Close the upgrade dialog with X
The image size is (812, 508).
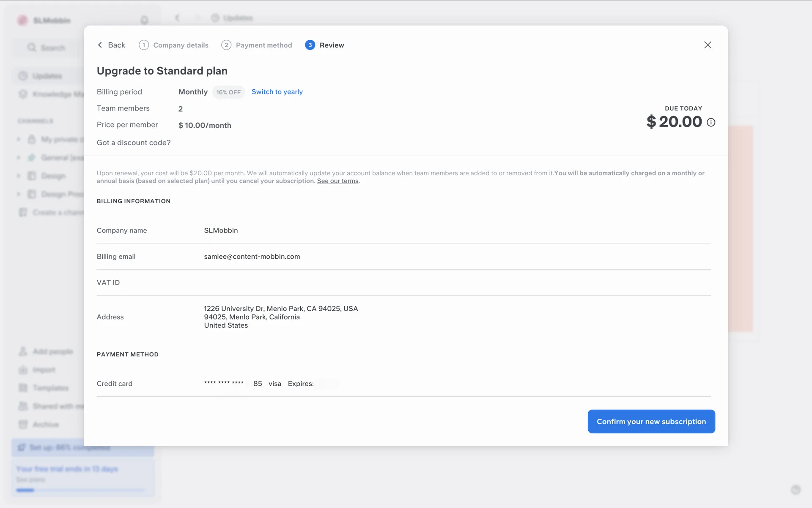click(x=708, y=45)
